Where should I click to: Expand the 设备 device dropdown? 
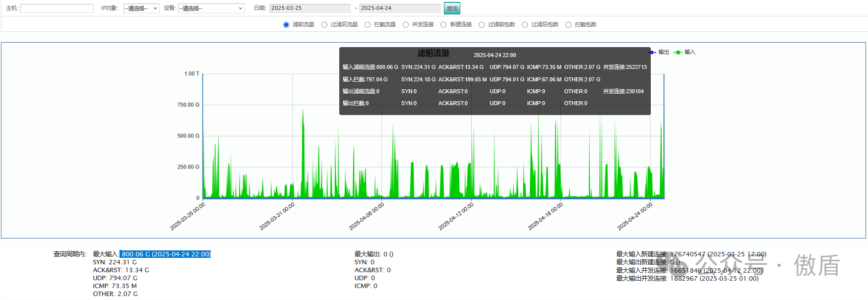point(211,8)
